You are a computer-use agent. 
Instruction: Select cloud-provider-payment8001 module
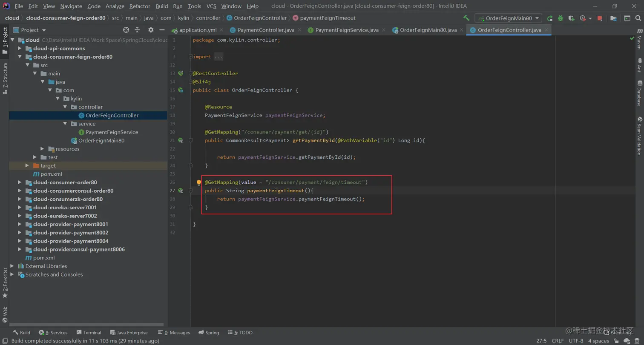point(70,224)
